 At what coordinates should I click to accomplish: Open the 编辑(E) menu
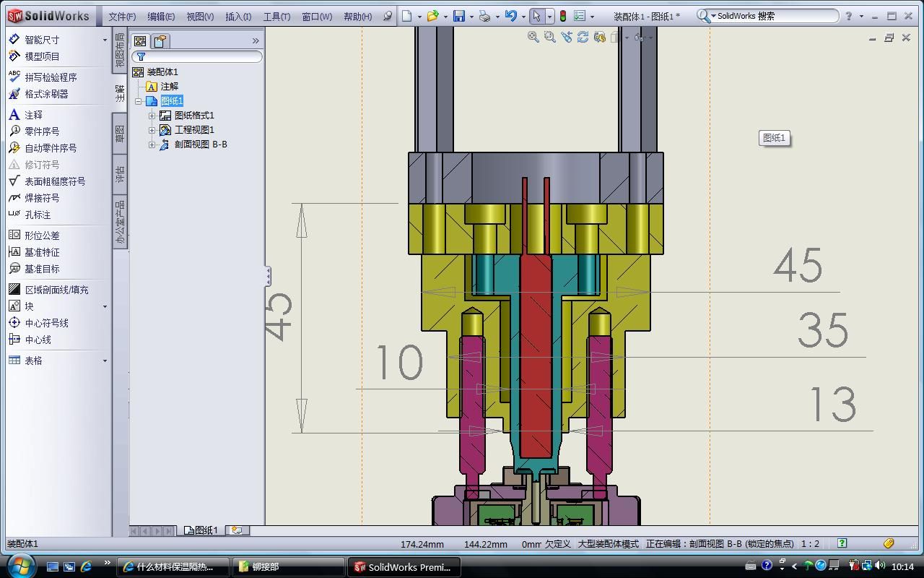pos(161,17)
